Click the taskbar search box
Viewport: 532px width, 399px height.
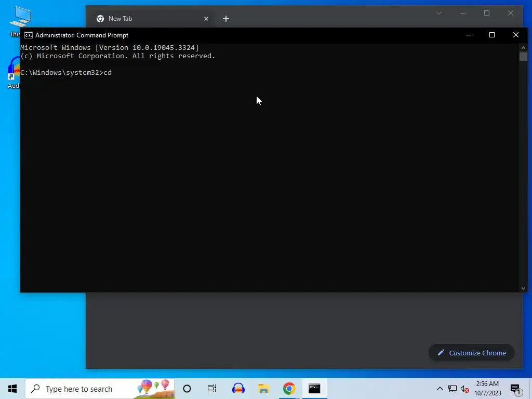(x=100, y=389)
